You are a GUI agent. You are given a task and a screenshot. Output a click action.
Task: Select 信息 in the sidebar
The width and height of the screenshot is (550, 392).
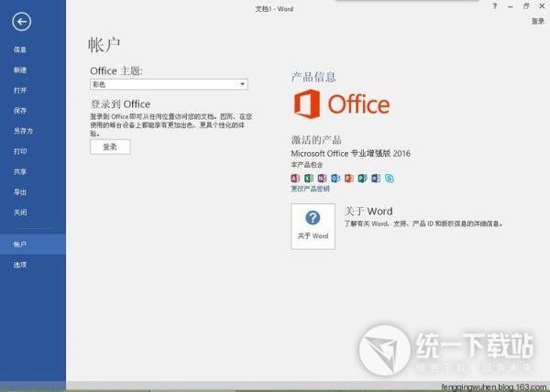pyautogui.click(x=20, y=49)
